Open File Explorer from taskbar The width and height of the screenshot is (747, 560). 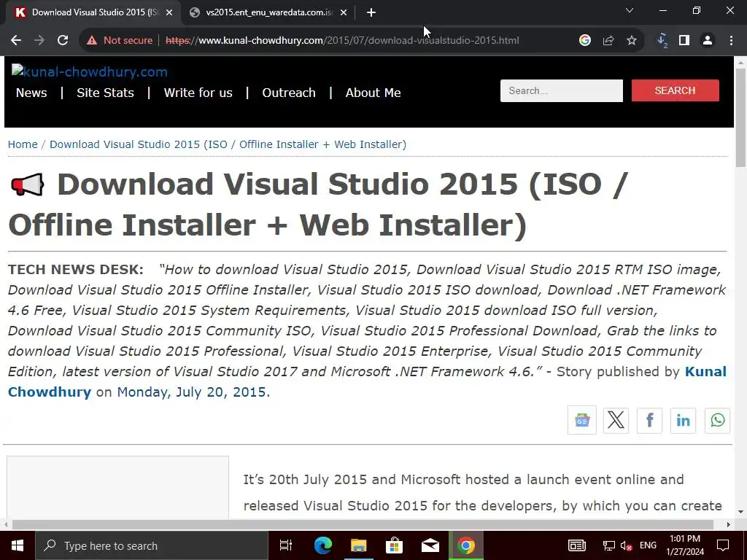tap(359, 545)
